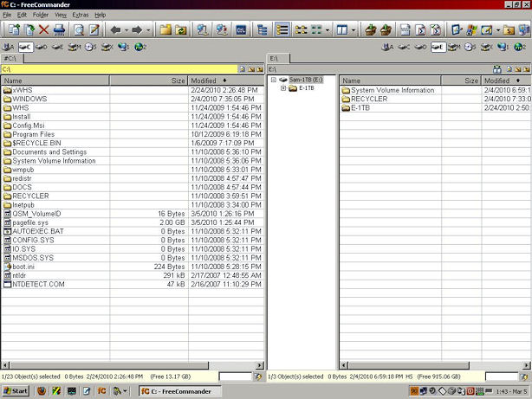Open the File menu

point(7,15)
